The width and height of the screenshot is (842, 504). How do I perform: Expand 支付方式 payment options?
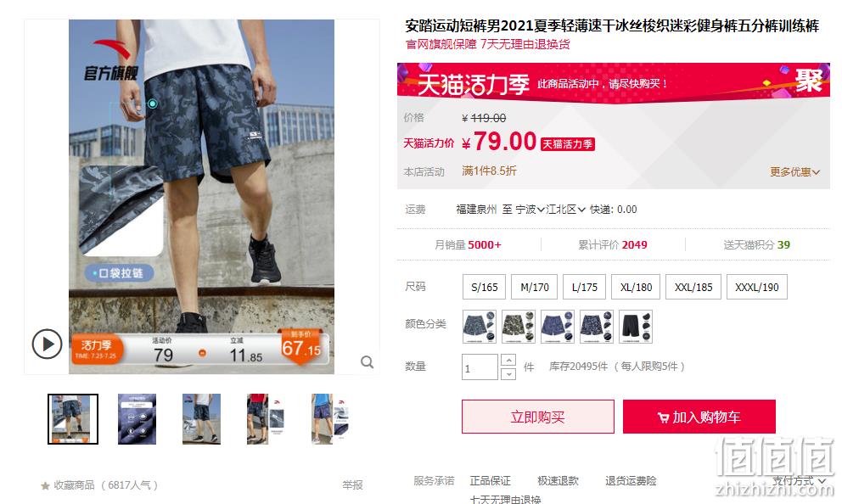[x=799, y=481]
